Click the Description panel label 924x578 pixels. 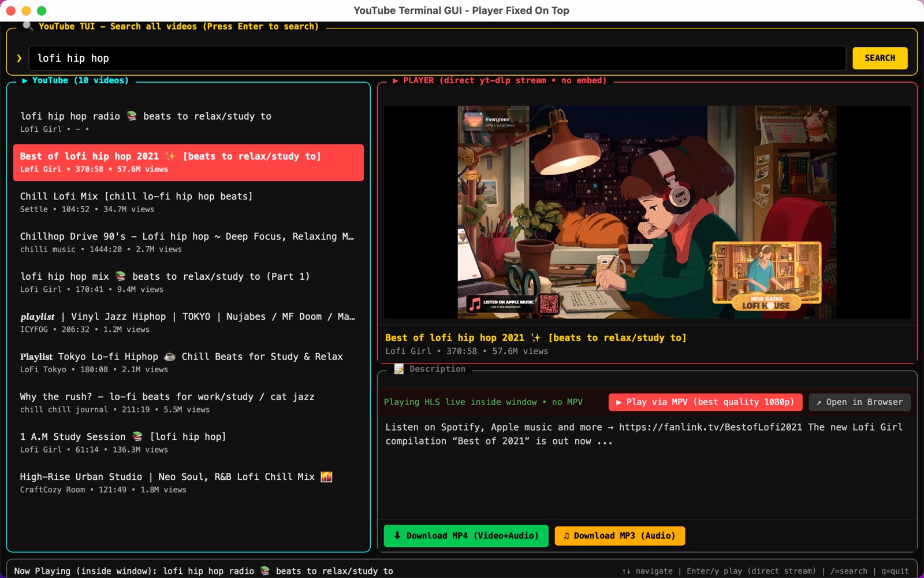pos(437,369)
